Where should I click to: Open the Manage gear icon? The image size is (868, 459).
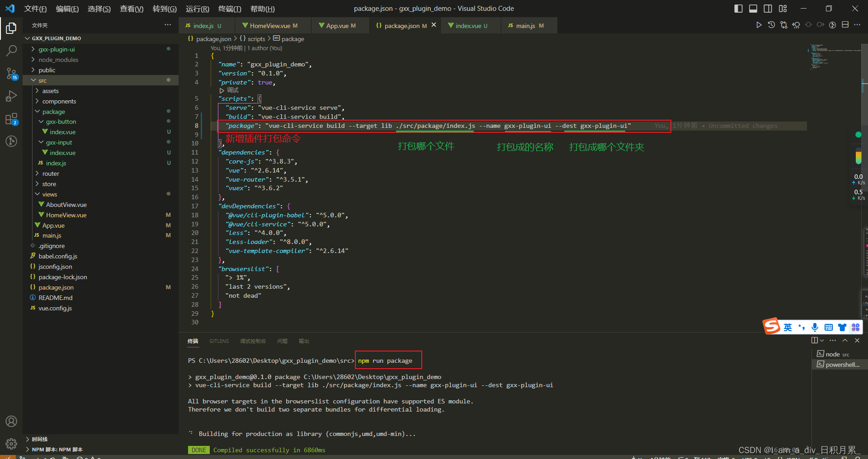(x=11, y=444)
